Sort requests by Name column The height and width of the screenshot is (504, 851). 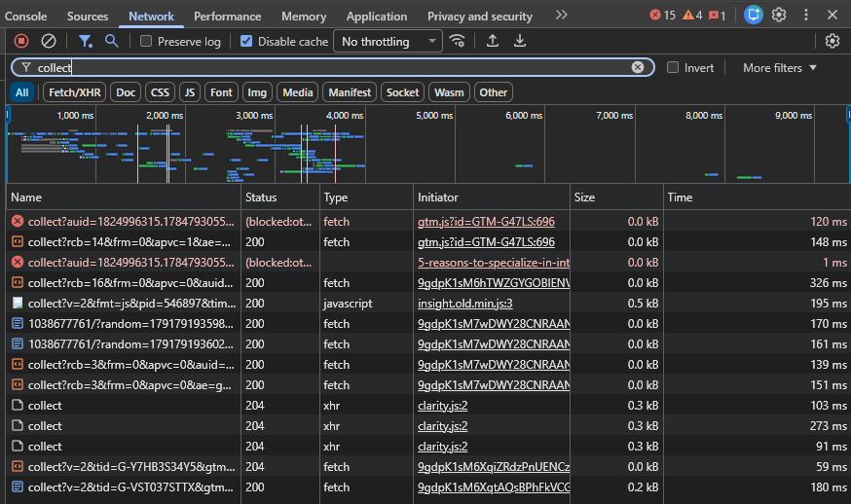(124, 198)
